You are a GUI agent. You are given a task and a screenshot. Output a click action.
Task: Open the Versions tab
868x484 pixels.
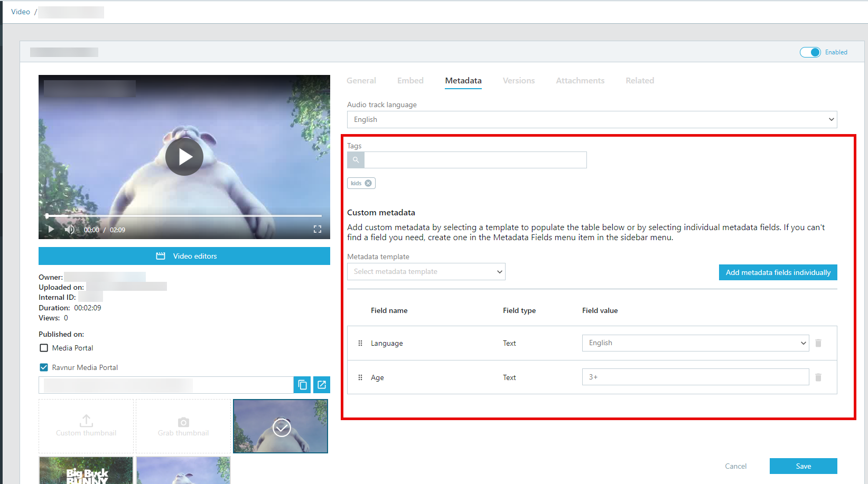point(519,81)
